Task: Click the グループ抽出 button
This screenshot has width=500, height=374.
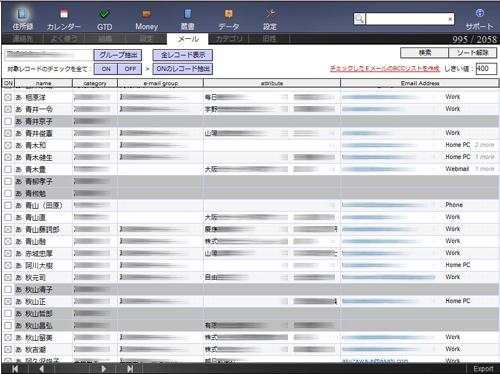Action: [x=118, y=55]
